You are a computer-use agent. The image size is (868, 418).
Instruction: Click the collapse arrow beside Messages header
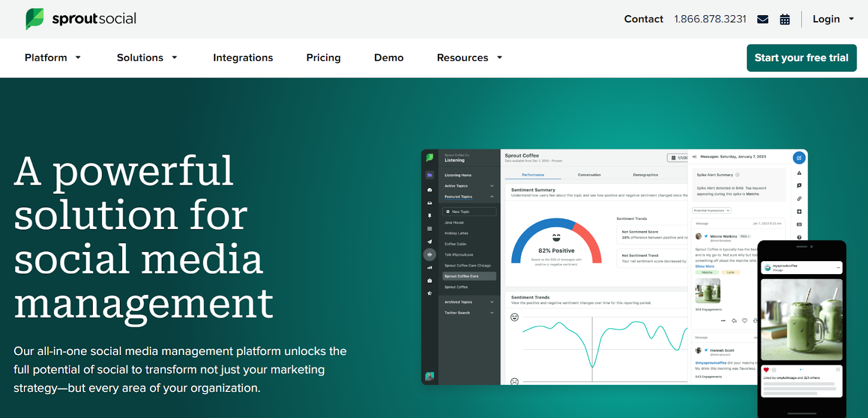pyautogui.click(x=694, y=156)
